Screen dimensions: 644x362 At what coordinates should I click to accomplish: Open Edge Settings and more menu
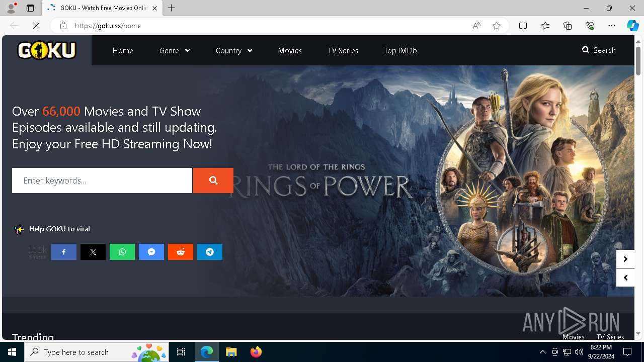612,26
